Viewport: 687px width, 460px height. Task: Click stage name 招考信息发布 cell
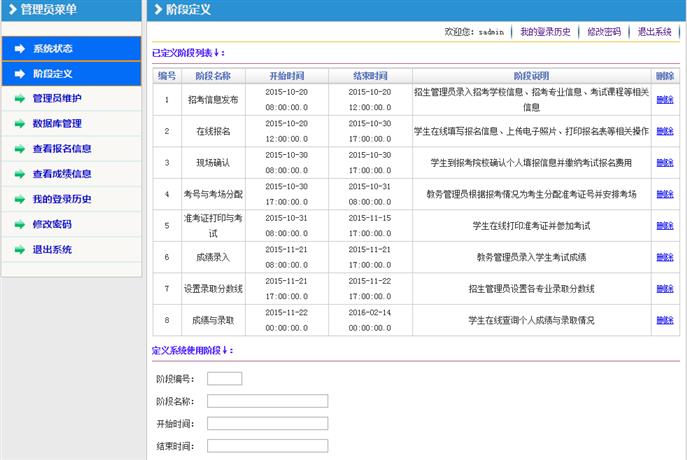click(x=213, y=100)
